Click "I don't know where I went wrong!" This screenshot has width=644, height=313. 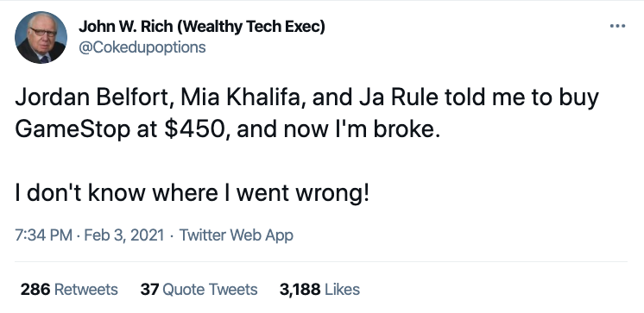coord(193,193)
